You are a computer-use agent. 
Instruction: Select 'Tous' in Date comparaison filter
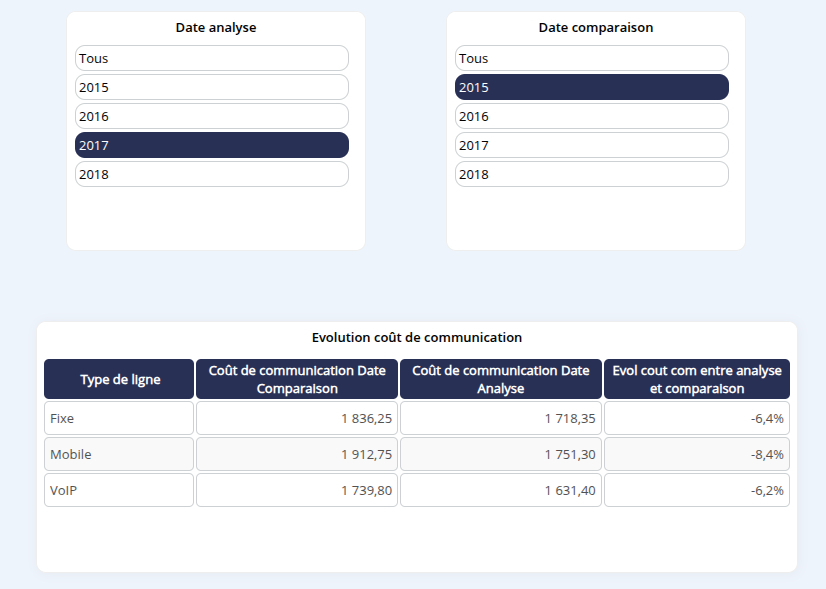(591, 58)
